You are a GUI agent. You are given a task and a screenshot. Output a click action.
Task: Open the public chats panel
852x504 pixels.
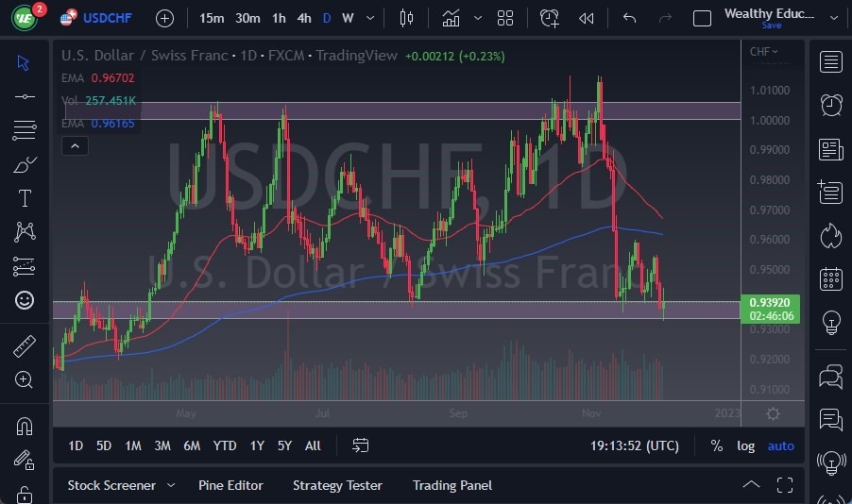(831, 377)
